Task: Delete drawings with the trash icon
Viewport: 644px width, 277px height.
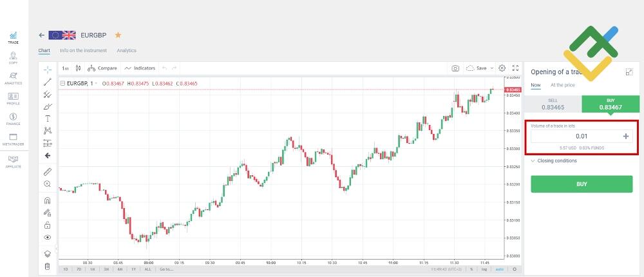Action: [x=47, y=266]
